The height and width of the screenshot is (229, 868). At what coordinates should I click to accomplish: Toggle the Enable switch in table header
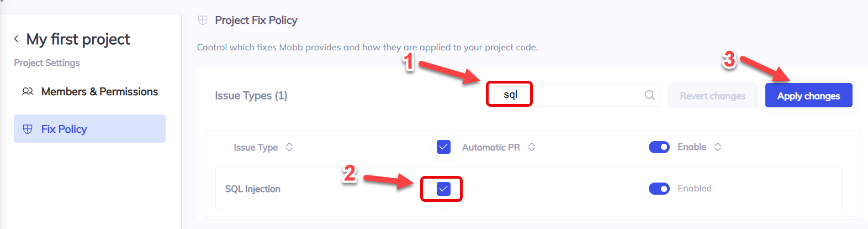click(659, 147)
